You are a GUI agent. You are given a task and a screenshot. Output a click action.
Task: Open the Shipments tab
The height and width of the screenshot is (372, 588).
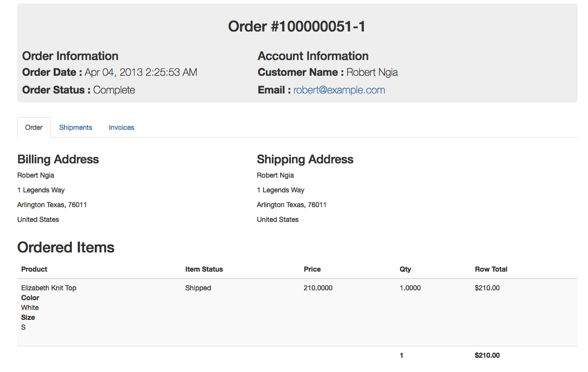(x=76, y=127)
